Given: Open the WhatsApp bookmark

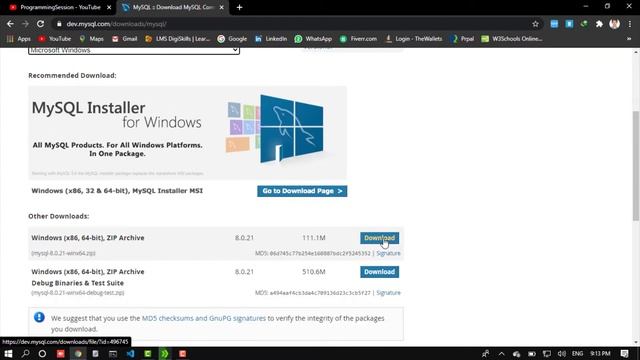Looking at the screenshot, I should point(313,39).
